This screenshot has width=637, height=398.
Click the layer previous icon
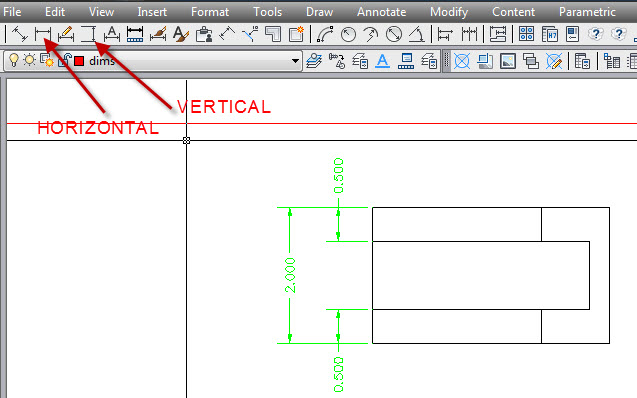[360, 61]
